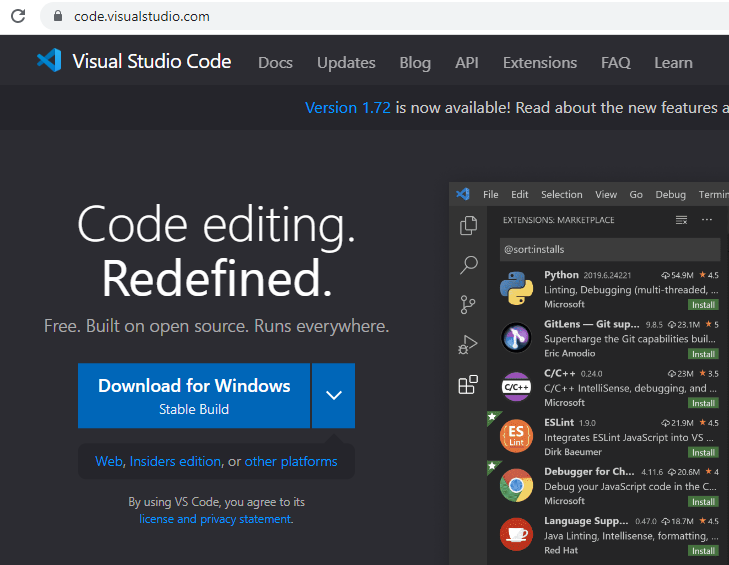Open the View menu in editor

pyautogui.click(x=606, y=194)
